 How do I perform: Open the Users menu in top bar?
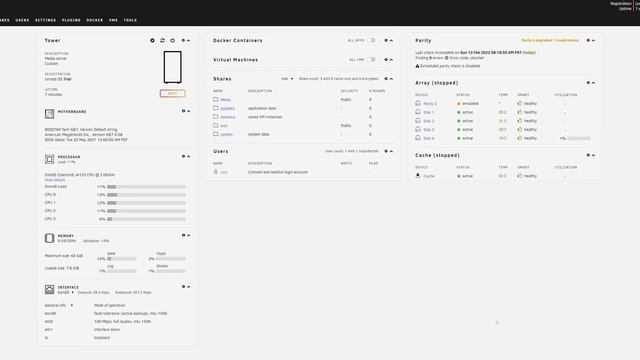[x=22, y=20]
